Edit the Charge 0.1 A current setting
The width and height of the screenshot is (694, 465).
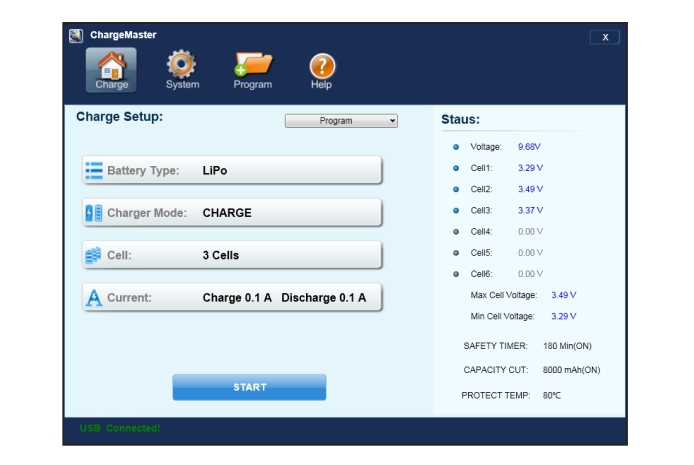(x=237, y=298)
